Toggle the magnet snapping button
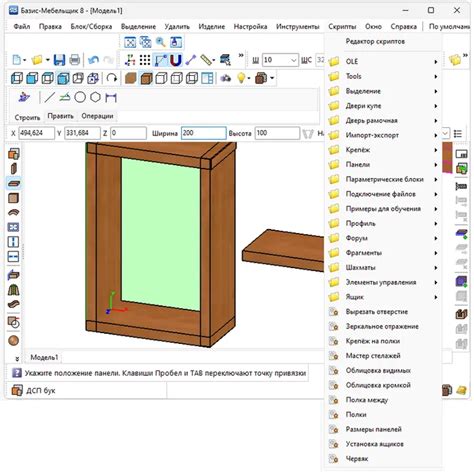The width and height of the screenshot is (474, 474). (x=176, y=60)
